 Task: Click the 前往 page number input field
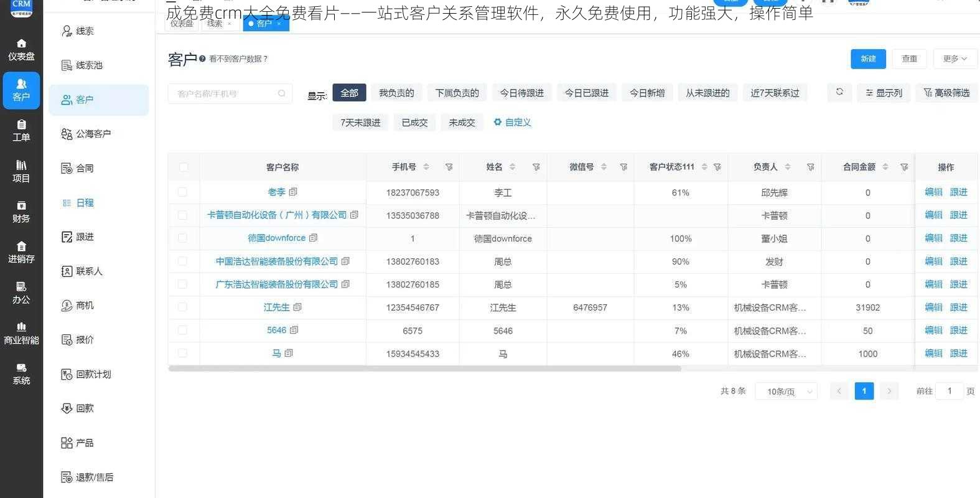click(950, 391)
